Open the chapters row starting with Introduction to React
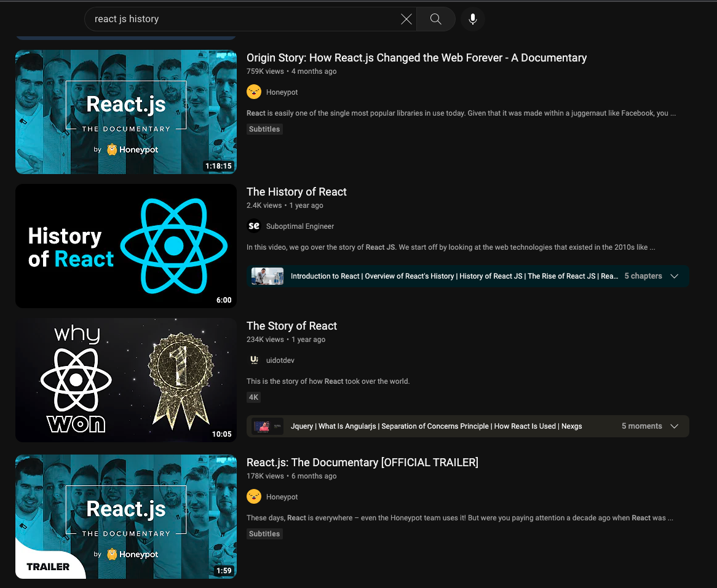 [468, 276]
